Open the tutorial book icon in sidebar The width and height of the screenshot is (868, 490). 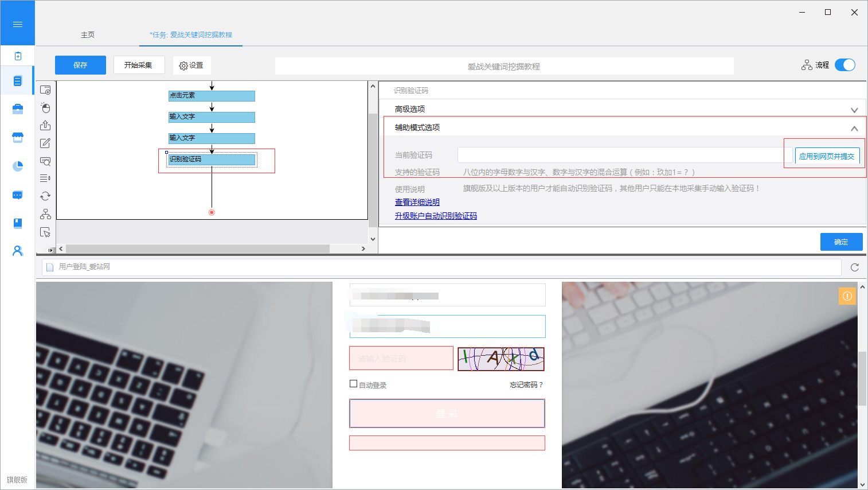point(18,223)
